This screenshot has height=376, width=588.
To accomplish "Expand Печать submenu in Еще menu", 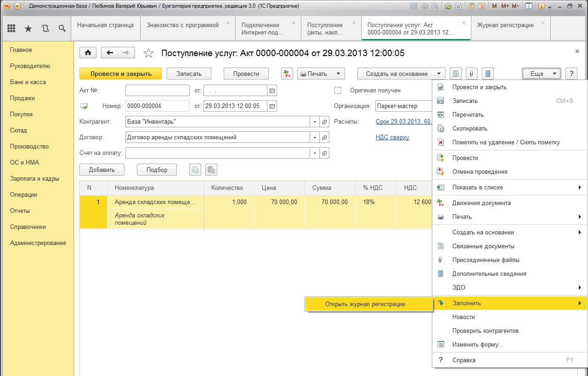I will click(x=509, y=216).
